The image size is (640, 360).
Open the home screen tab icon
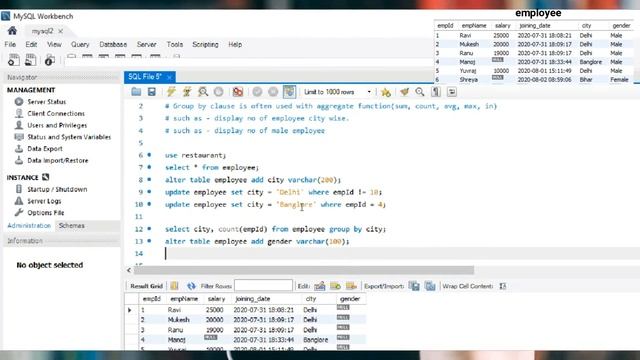point(12,31)
